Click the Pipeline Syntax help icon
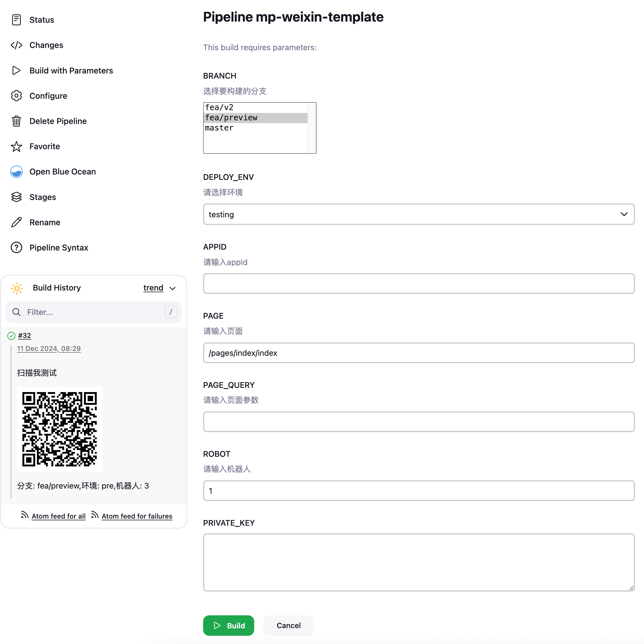 (16, 248)
